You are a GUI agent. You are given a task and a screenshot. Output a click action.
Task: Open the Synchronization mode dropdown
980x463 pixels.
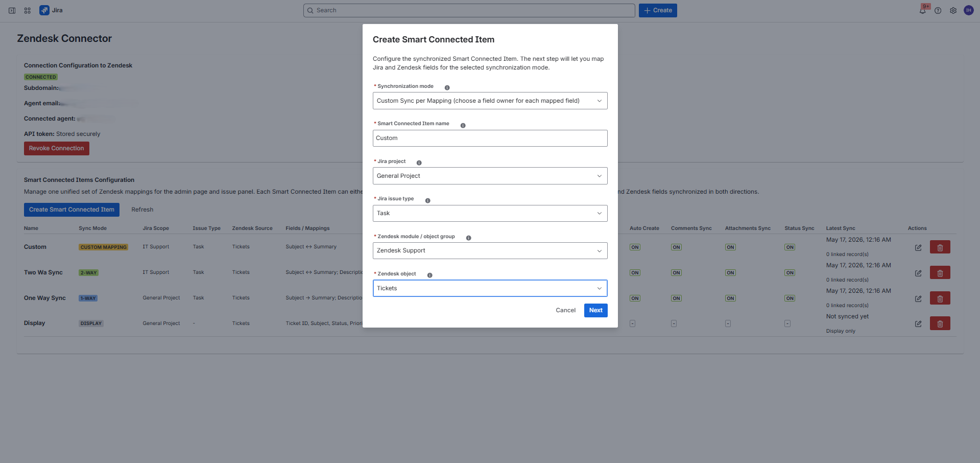pos(490,101)
